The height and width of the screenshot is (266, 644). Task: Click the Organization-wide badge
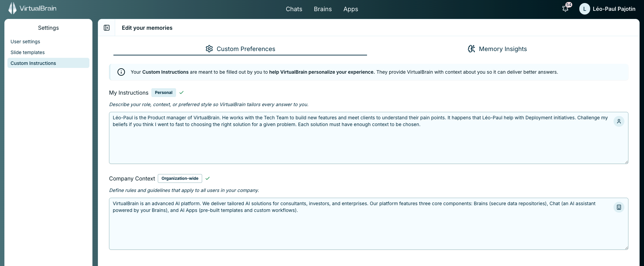click(x=180, y=178)
